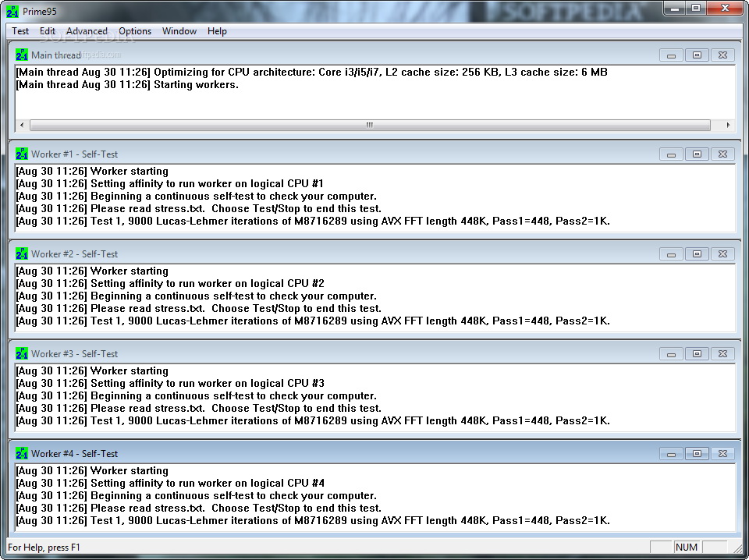The width and height of the screenshot is (749, 560).
Task: Click the Worker #4 window icon
Action: [x=22, y=453]
